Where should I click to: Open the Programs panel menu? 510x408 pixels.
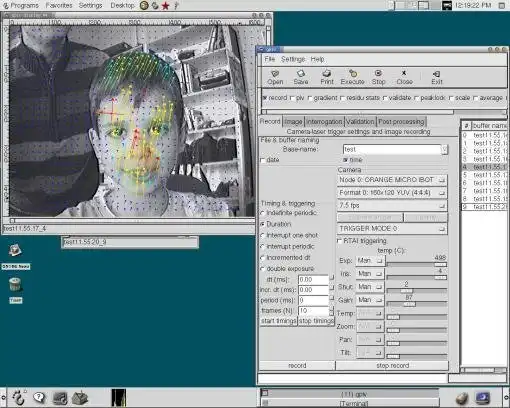coord(21,5)
